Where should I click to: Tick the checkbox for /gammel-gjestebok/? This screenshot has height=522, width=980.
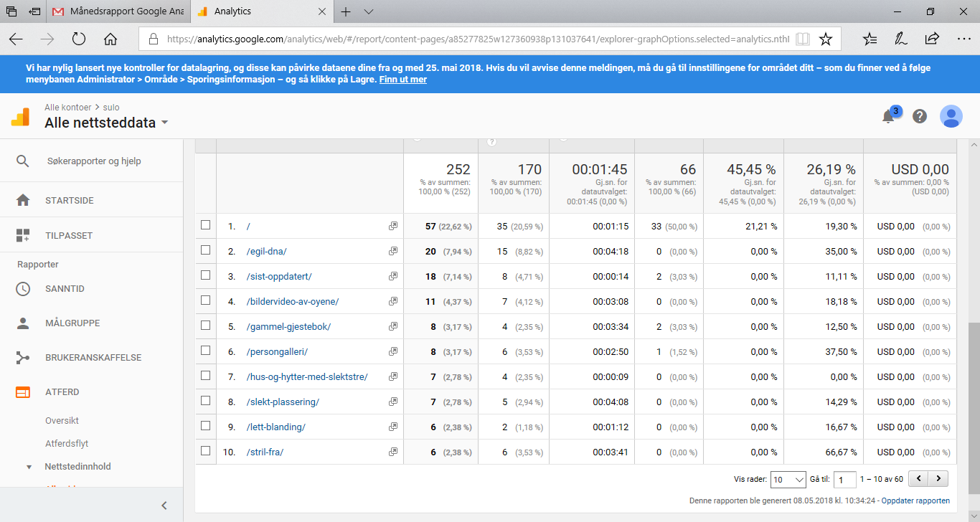click(206, 326)
